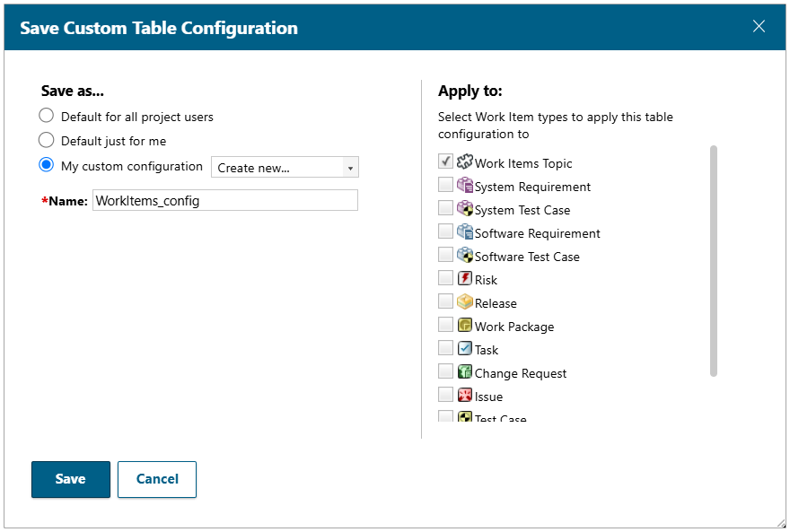Click the System Test Case icon
790x532 pixels.
(x=465, y=209)
